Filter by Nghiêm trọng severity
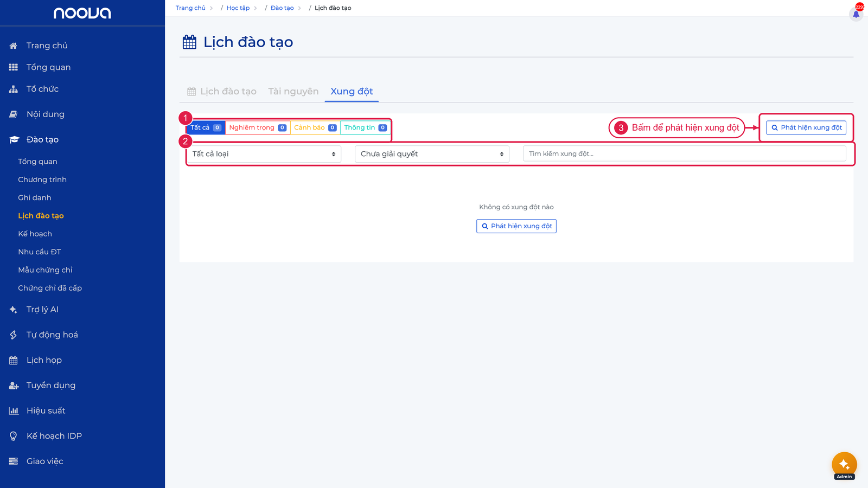868x488 pixels. 258,127
